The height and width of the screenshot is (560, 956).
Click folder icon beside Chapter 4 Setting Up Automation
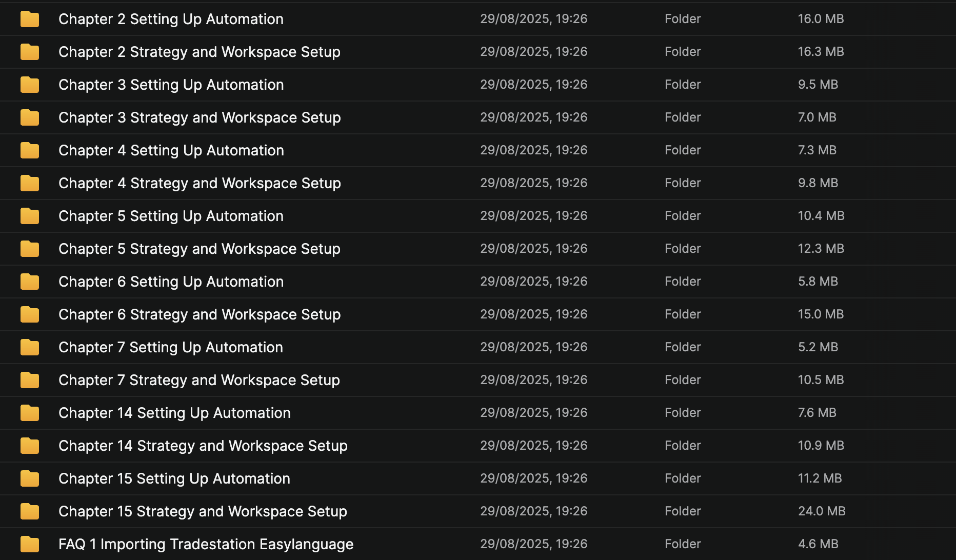click(x=30, y=150)
